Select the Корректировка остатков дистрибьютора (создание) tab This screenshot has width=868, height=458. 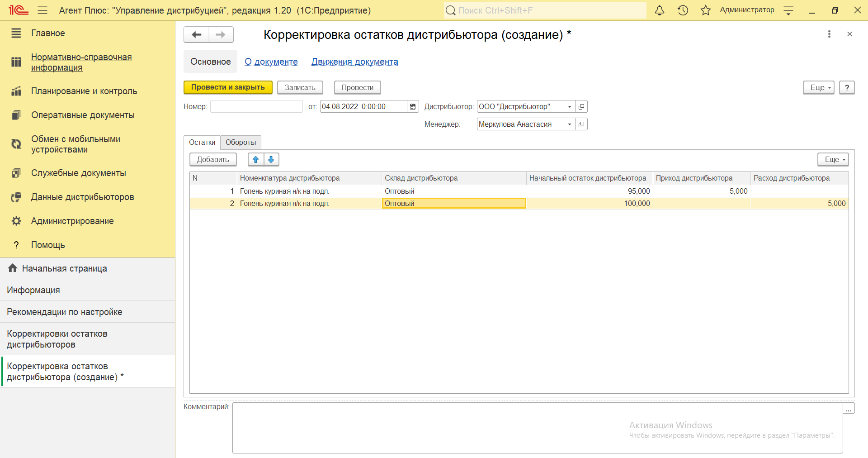point(88,372)
